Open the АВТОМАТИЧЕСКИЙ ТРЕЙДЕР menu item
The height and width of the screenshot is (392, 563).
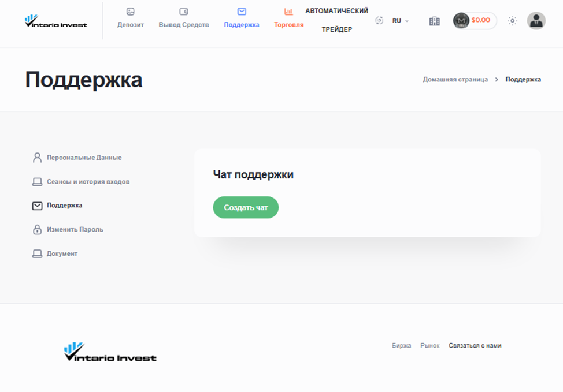pyautogui.click(x=337, y=20)
